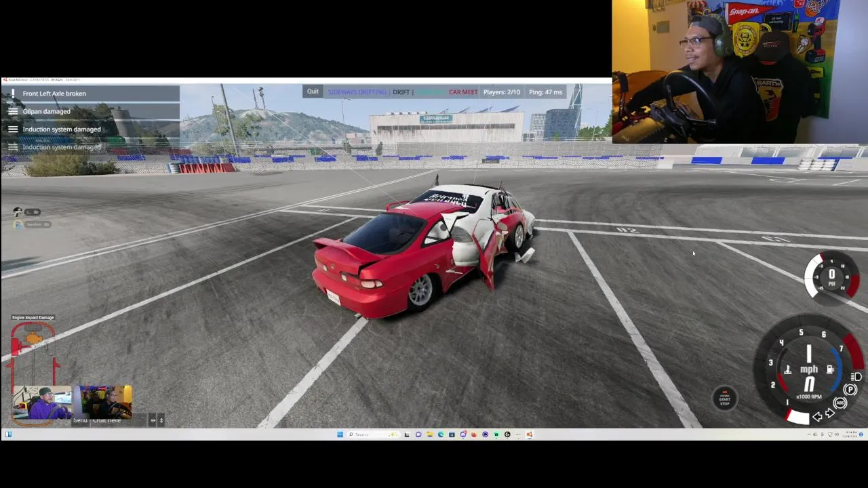
Task: Open the Widgets icon on taskbar left
Action: coord(9,434)
